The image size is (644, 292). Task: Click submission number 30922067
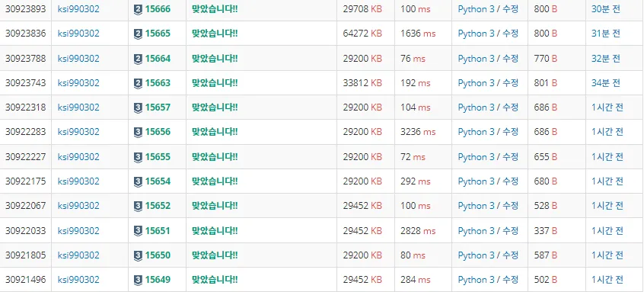pyautogui.click(x=25, y=206)
